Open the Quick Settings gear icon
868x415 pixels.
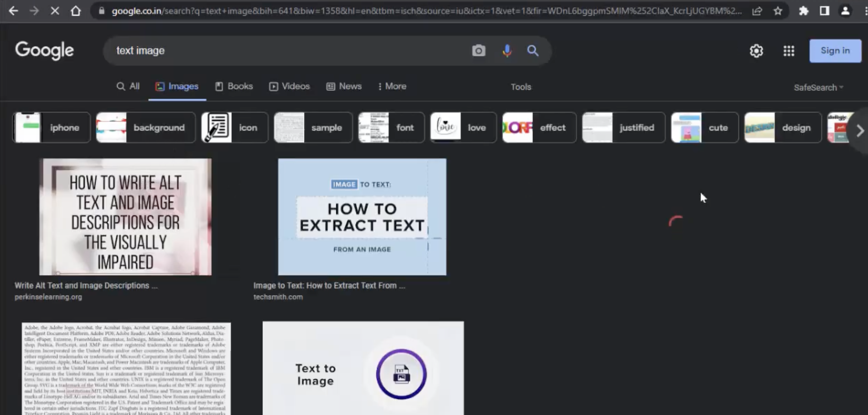(x=756, y=51)
